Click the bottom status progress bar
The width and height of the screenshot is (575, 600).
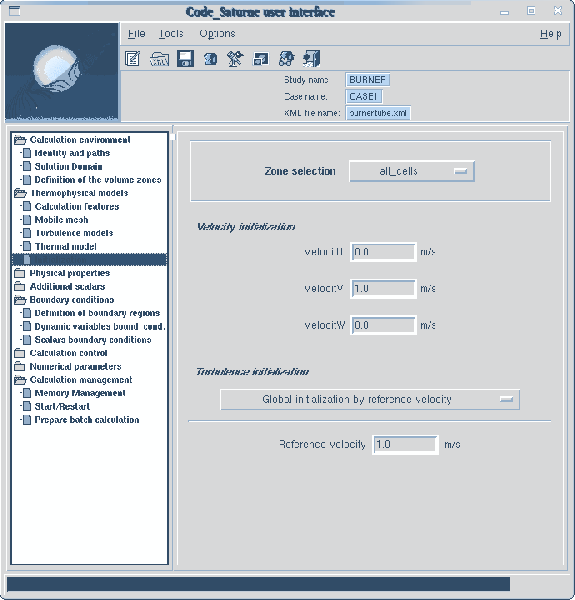point(258,584)
